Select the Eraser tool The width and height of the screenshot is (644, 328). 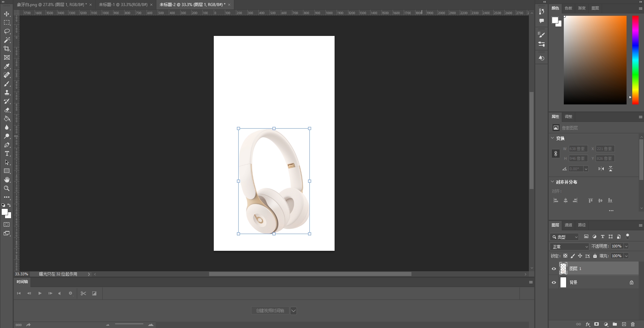tap(7, 110)
